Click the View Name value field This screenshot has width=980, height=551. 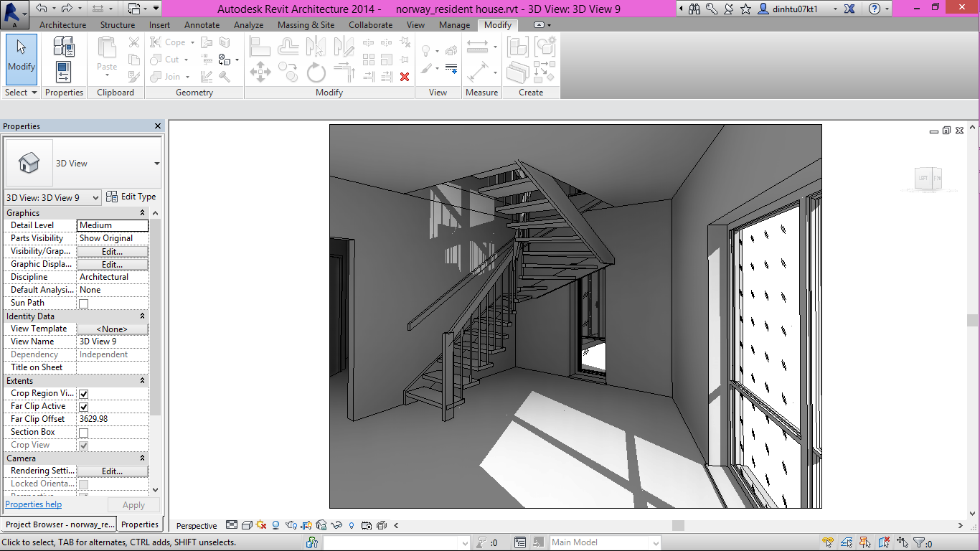pos(113,342)
